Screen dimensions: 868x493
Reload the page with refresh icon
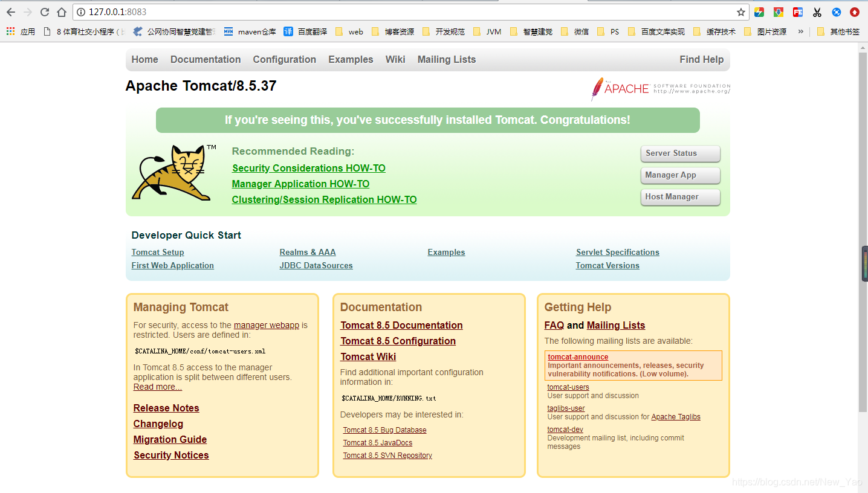pyautogui.click(x=45, y=12)
